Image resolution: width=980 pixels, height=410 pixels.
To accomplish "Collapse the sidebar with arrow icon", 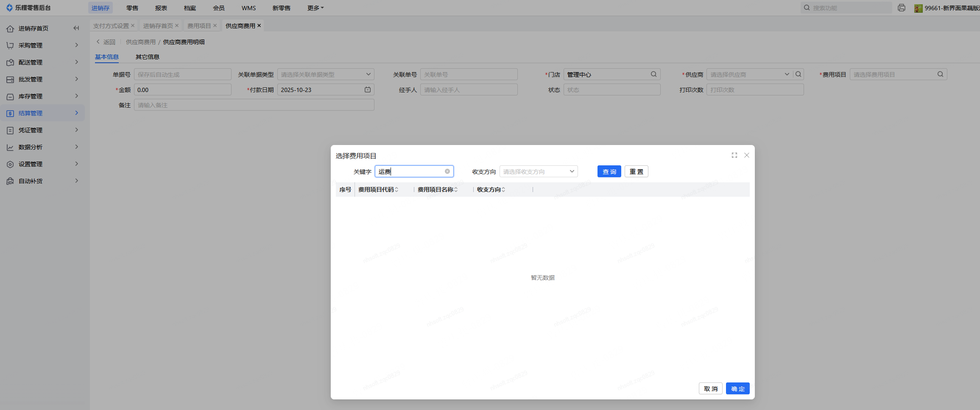I will click(x=76, y=28).
